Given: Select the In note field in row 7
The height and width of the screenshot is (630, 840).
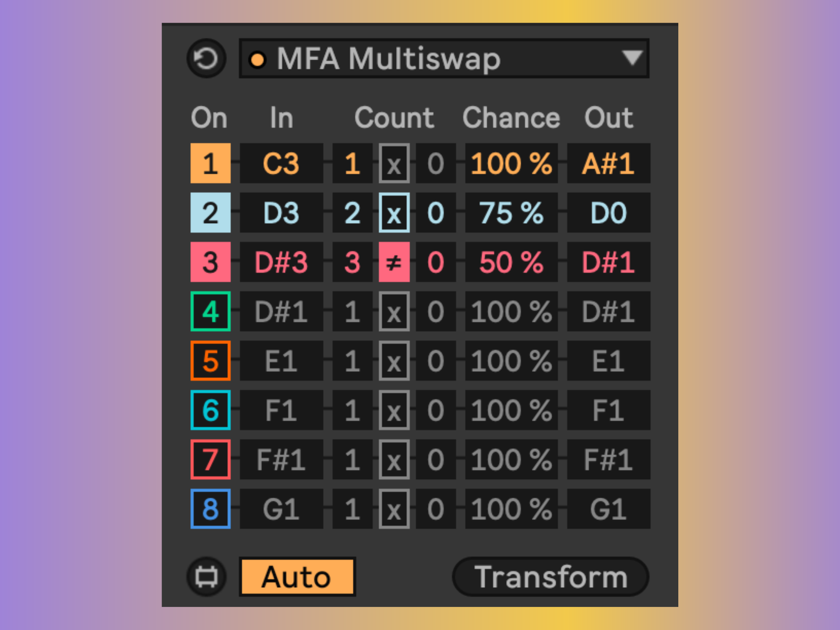Looking at the screenshot, I should 281,459.
